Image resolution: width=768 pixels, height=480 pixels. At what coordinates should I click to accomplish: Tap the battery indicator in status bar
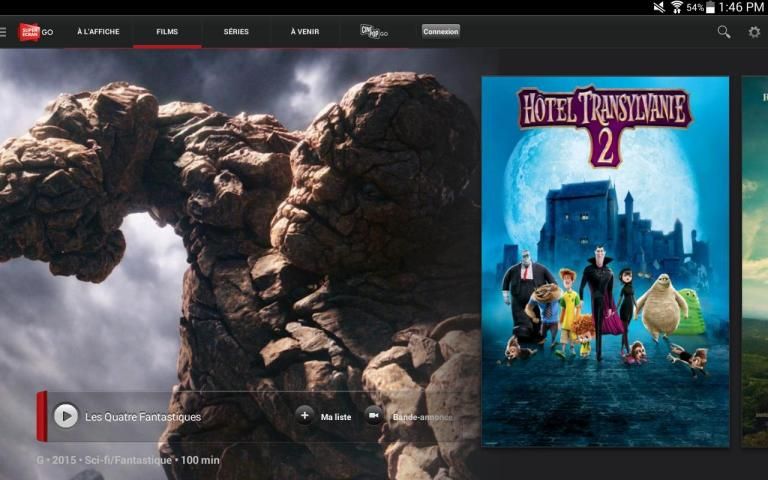710,7
